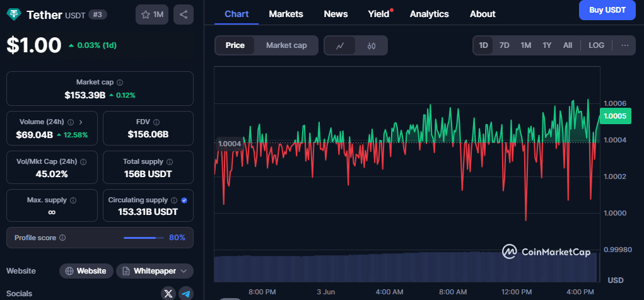
Task: Switch to line chart view icon
Action: (x=339, y=45)
